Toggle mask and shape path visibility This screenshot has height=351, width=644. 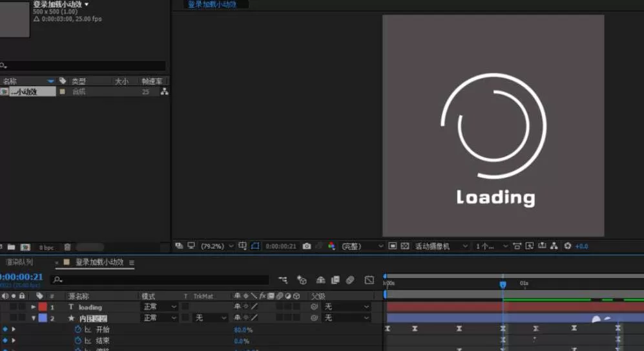[255, 246]
